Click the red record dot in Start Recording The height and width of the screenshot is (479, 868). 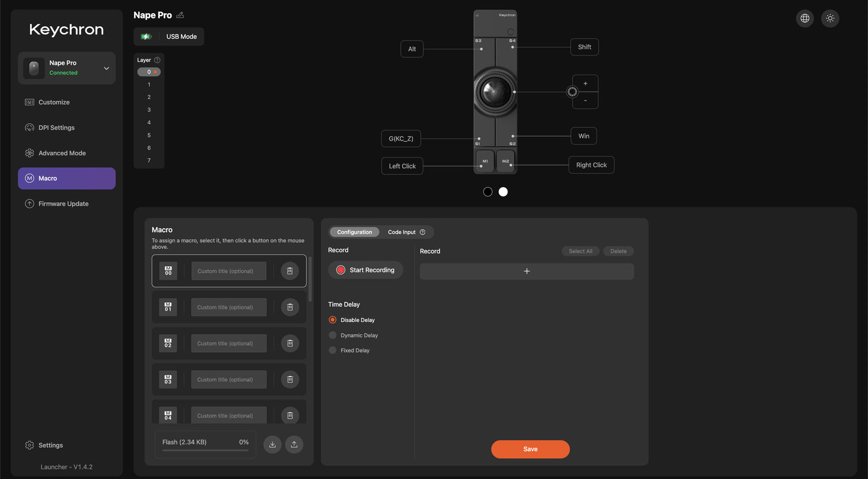tap(341, 270)
